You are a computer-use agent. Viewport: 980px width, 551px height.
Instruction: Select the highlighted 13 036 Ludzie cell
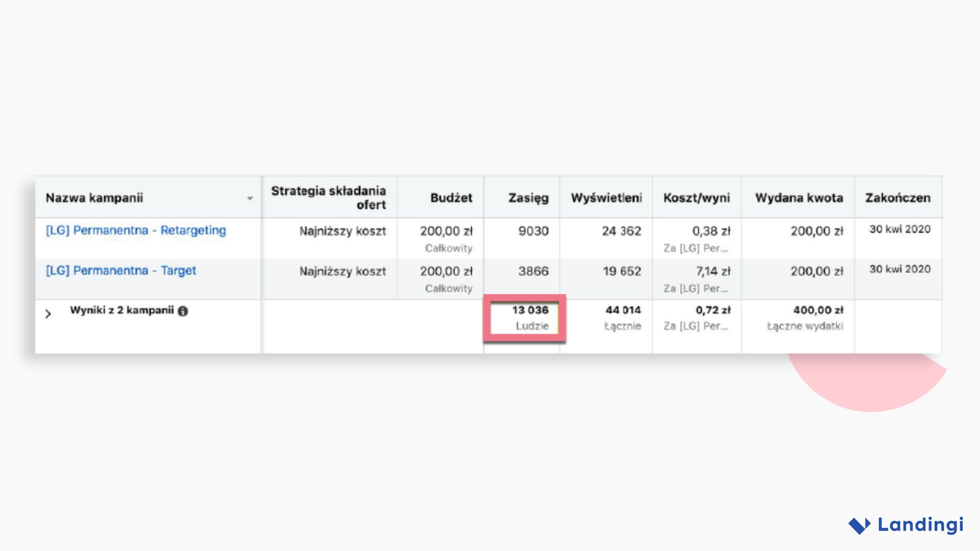(524, 317)
